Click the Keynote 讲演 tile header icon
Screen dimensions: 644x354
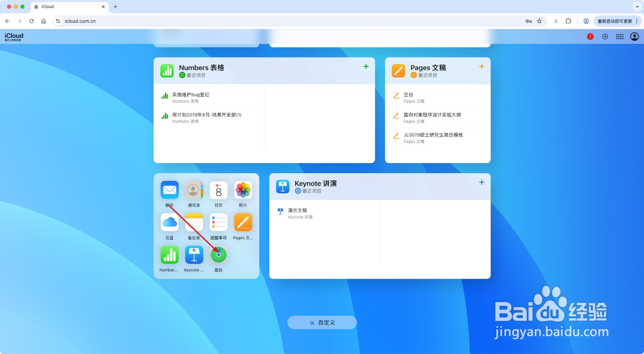pyautogui.click(x=283, y=186)
